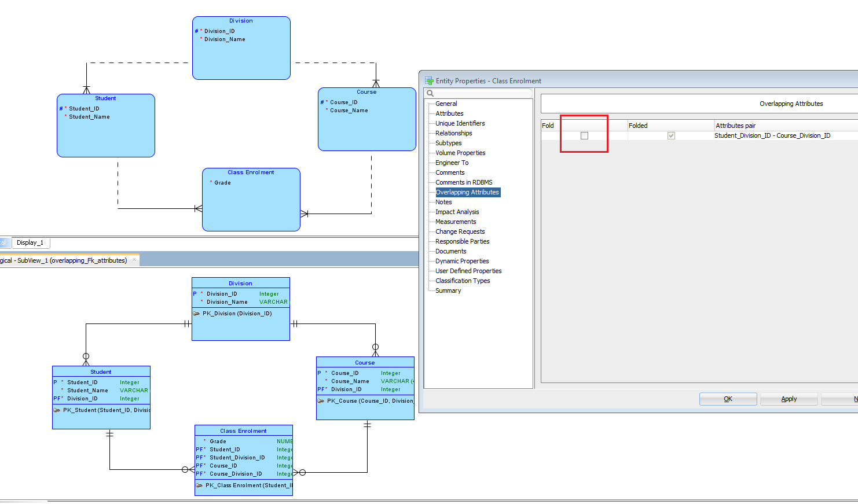The width and height of the screenshot is (858, 504).
Task: Open Relationships page in tree
Action: click(454, 133)
